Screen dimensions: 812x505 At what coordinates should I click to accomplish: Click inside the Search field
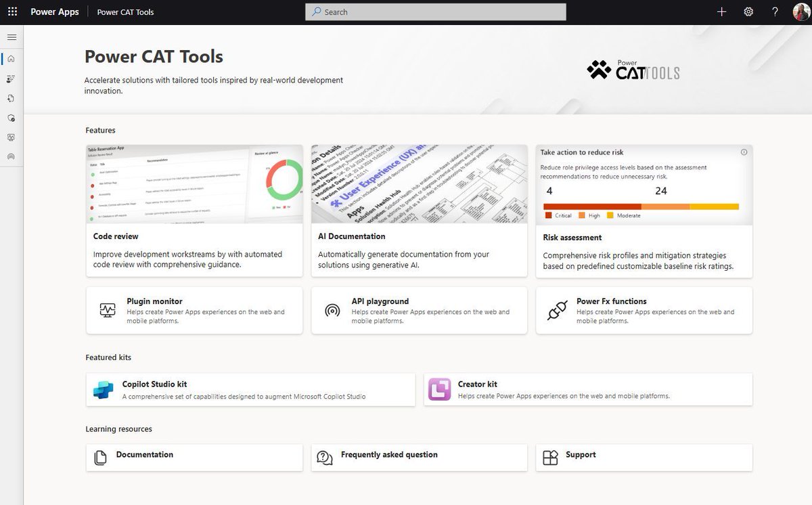click(435, 12)
